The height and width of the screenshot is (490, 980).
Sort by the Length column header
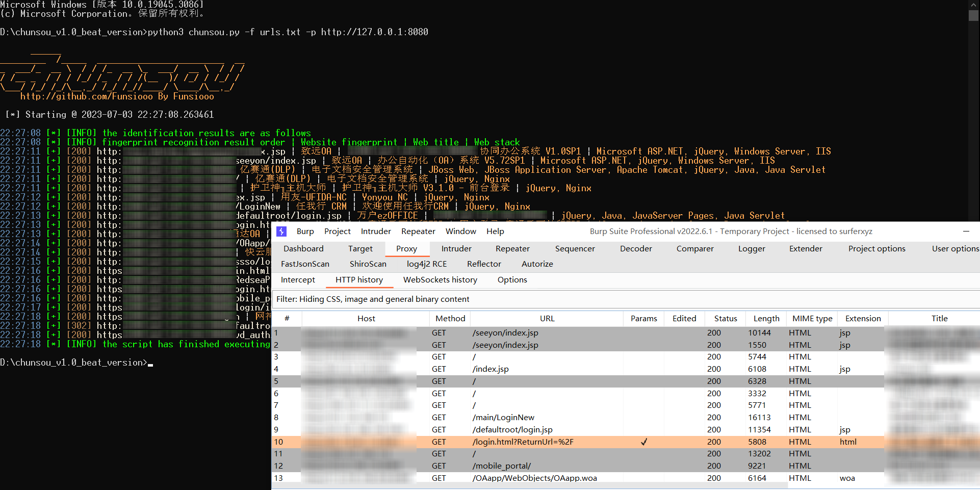point(766,319)
